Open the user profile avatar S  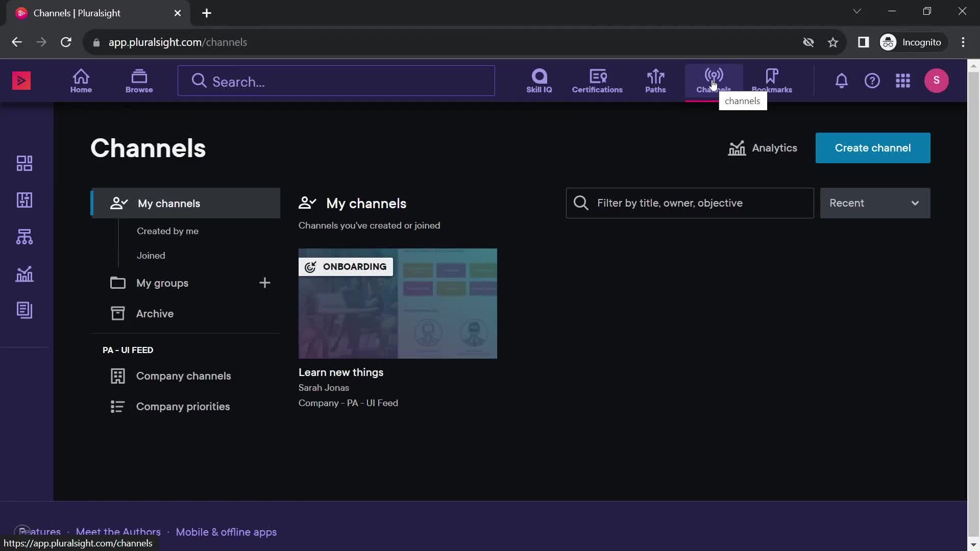pos(937,81)
